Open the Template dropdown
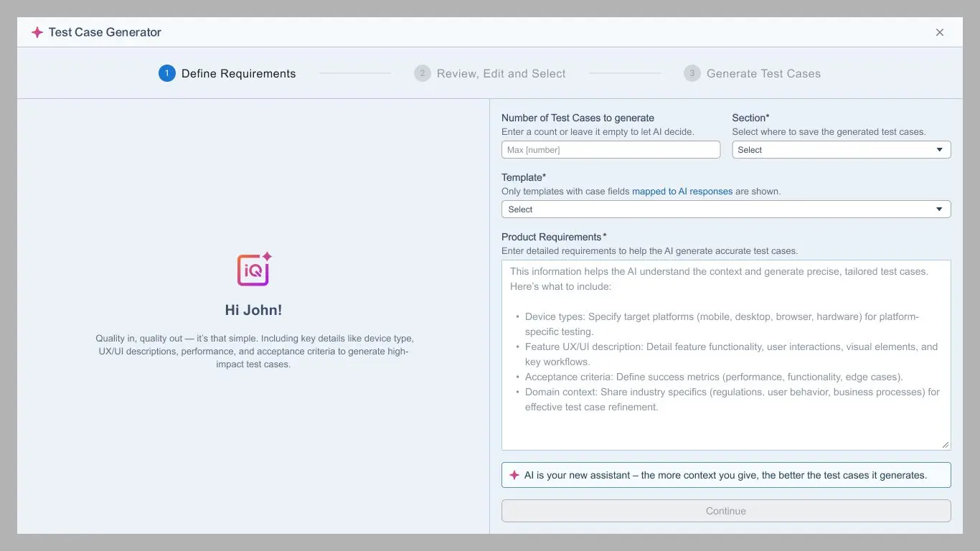This screenshot has width=980, height=551. tap(726, 209)
